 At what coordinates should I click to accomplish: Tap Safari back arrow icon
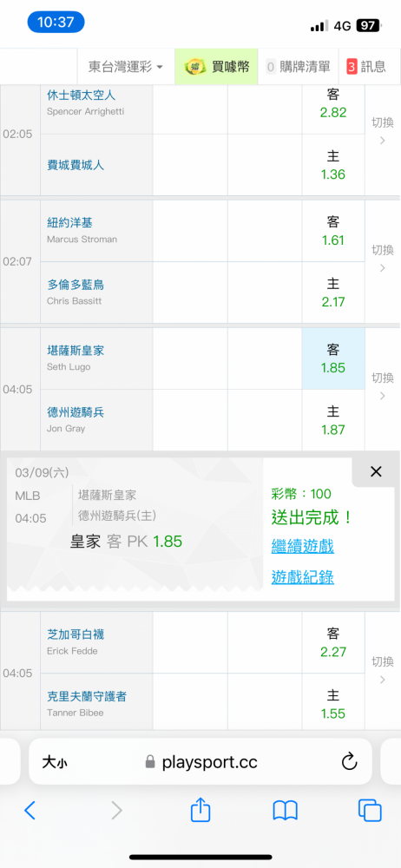coord(30,811)
